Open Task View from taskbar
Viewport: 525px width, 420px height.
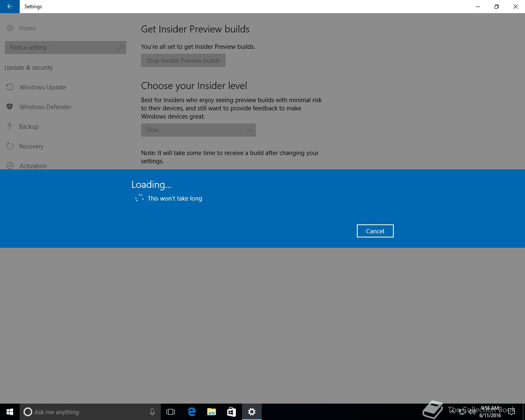click(x=171, y=412)
